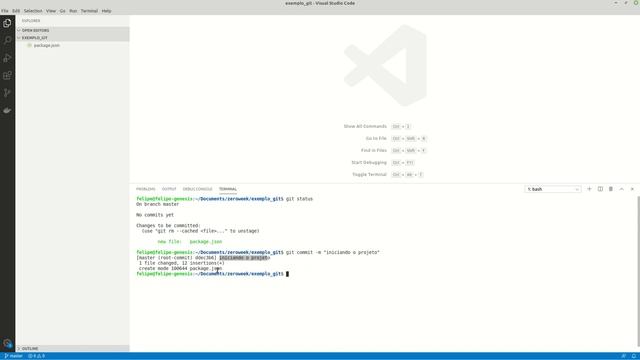Click the feedback icon in status bar
The image size is (640, 360).
pos(623,356)
